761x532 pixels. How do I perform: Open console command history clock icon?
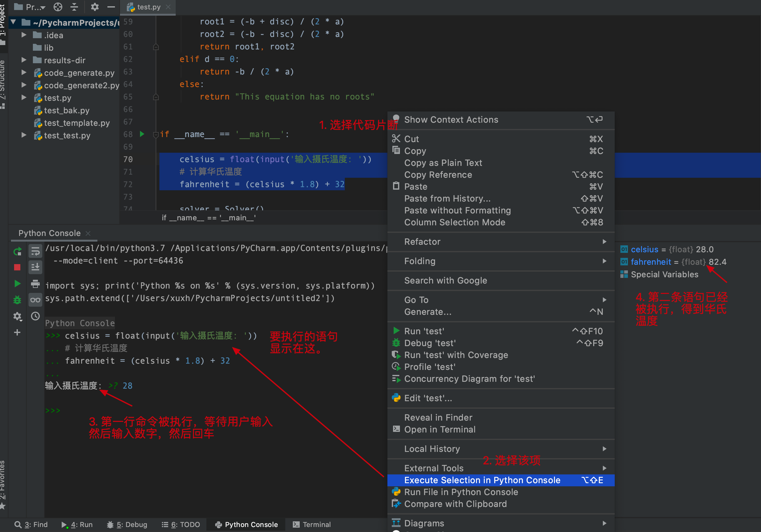(x=35, y=316)
